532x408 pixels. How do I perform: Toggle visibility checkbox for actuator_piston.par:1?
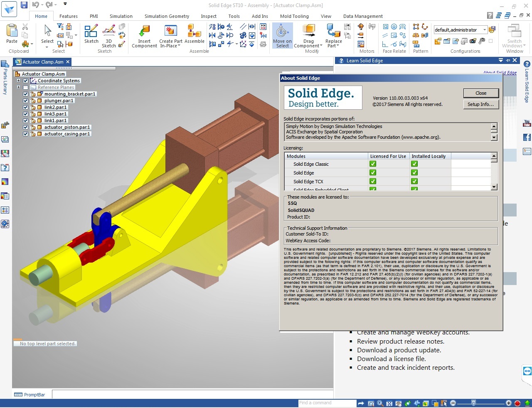[26, 127]
